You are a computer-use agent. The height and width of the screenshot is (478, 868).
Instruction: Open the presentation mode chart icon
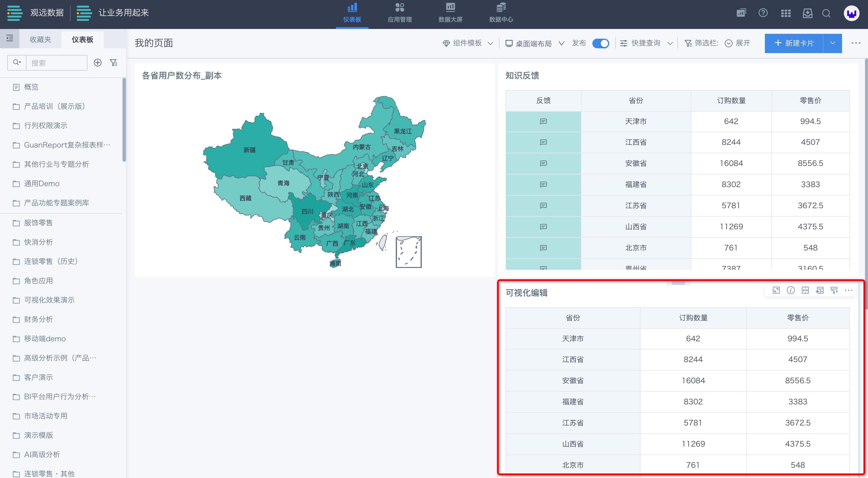pyautogui.click(x=741, y=14)
